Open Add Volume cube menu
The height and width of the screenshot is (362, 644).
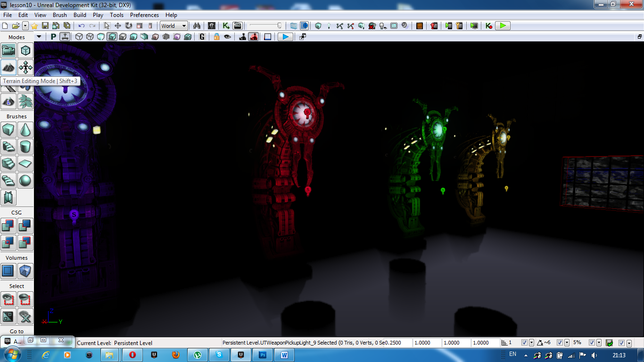tap(25, 271)
